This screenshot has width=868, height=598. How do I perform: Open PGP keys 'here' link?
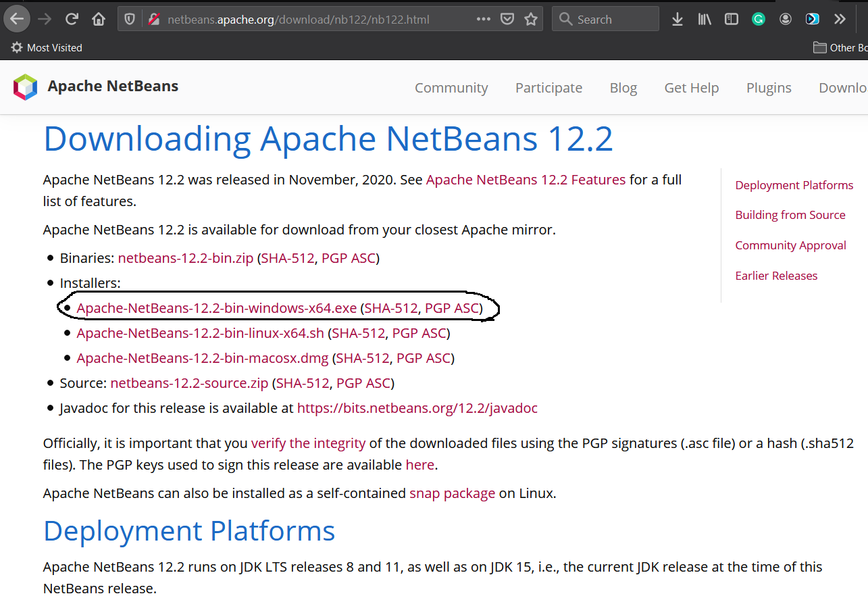click(420, 465)
